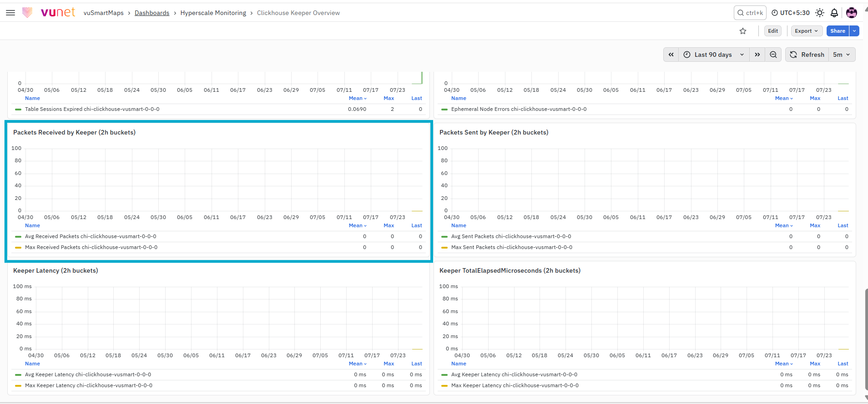
Task: Sort by Mean above Ephemeral Node Errors row
Action: click(784, 98)
